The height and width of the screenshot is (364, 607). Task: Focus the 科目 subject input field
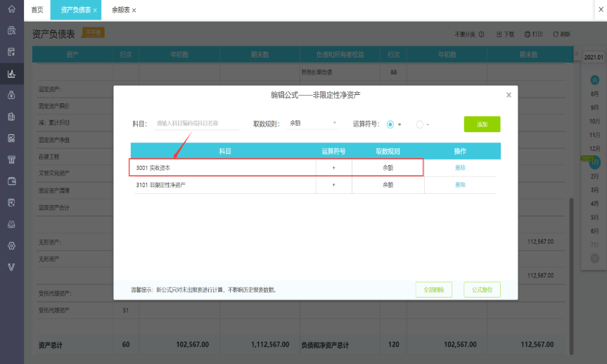(x=196, y=124)
